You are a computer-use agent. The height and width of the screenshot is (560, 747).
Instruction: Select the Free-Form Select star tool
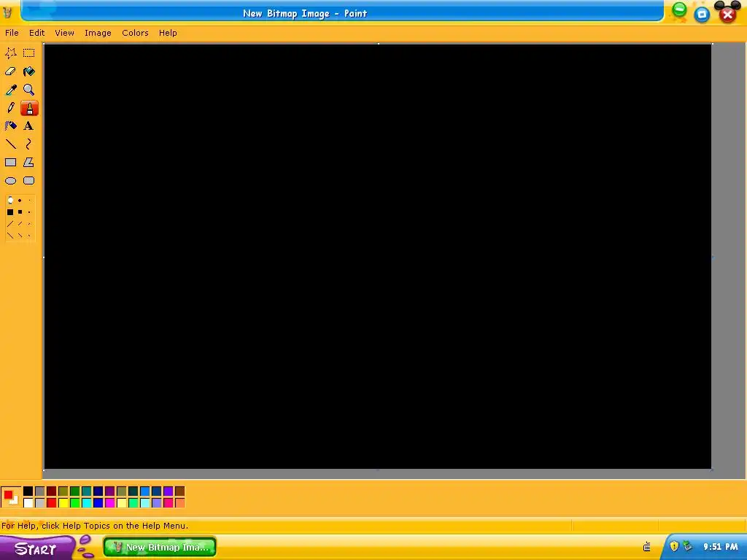pyautogui.click(x=10, y=52)
